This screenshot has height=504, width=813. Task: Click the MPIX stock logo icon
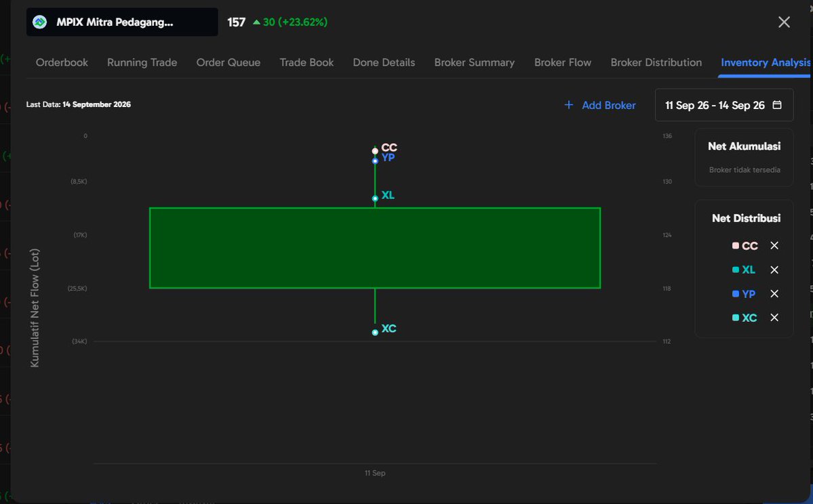(x=39, y=22)
